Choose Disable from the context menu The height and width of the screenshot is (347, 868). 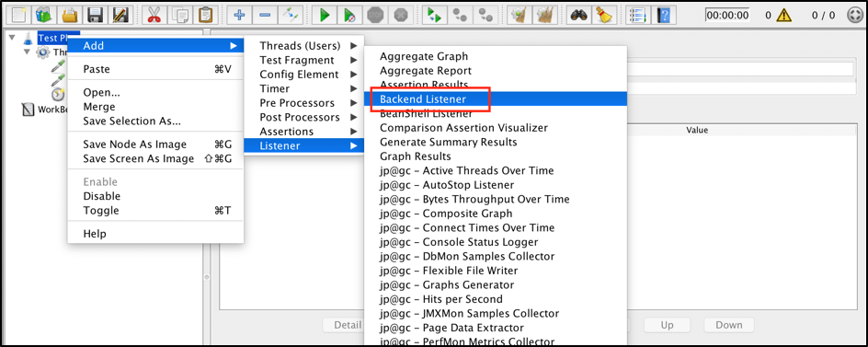(155, 196)
